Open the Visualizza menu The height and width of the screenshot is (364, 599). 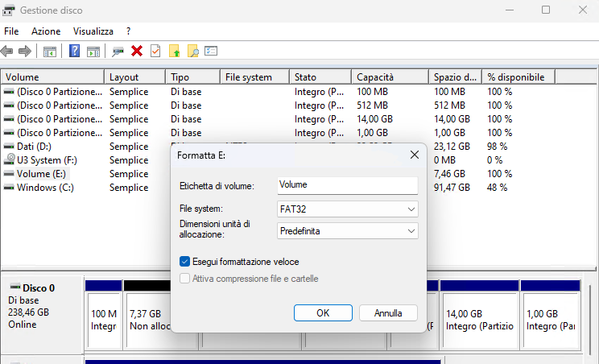(x=93, y=31)
